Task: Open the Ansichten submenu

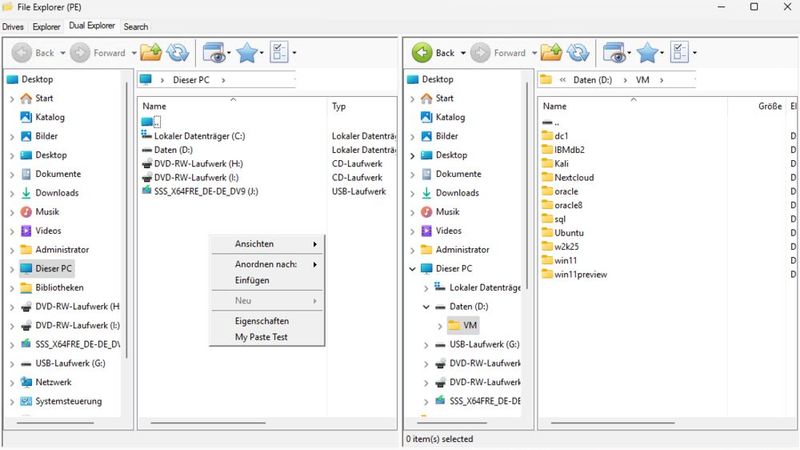Action: [x=267, y=244]
